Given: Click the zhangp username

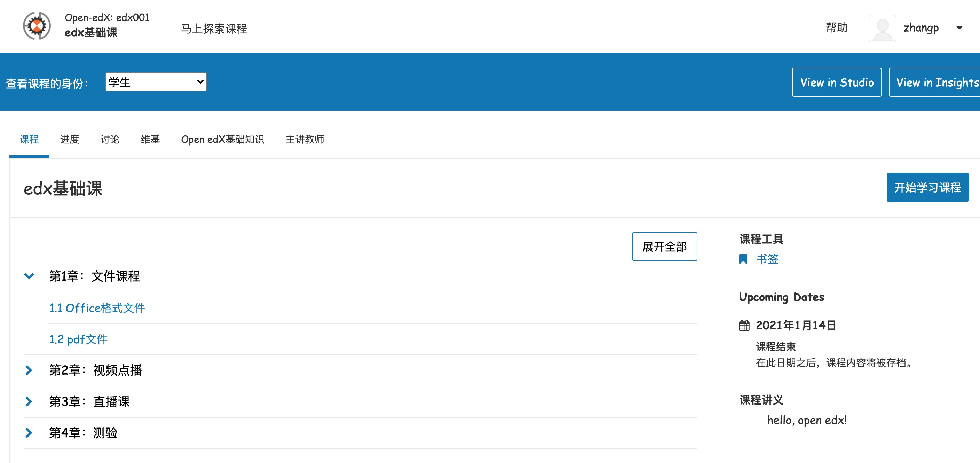Looking at the screenshot, I should click(921, 28).
